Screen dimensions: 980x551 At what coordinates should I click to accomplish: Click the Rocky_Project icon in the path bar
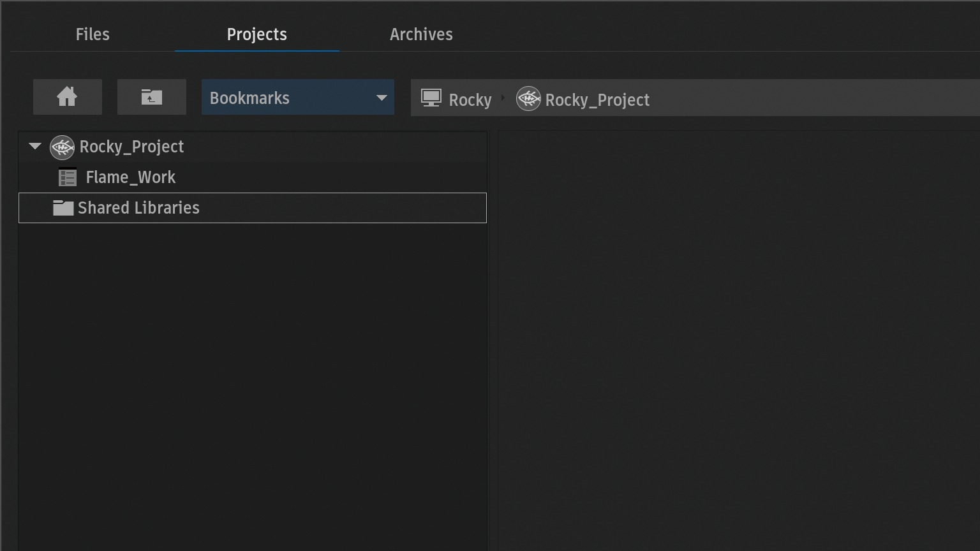pyautogui.click(x=528, y=99)
